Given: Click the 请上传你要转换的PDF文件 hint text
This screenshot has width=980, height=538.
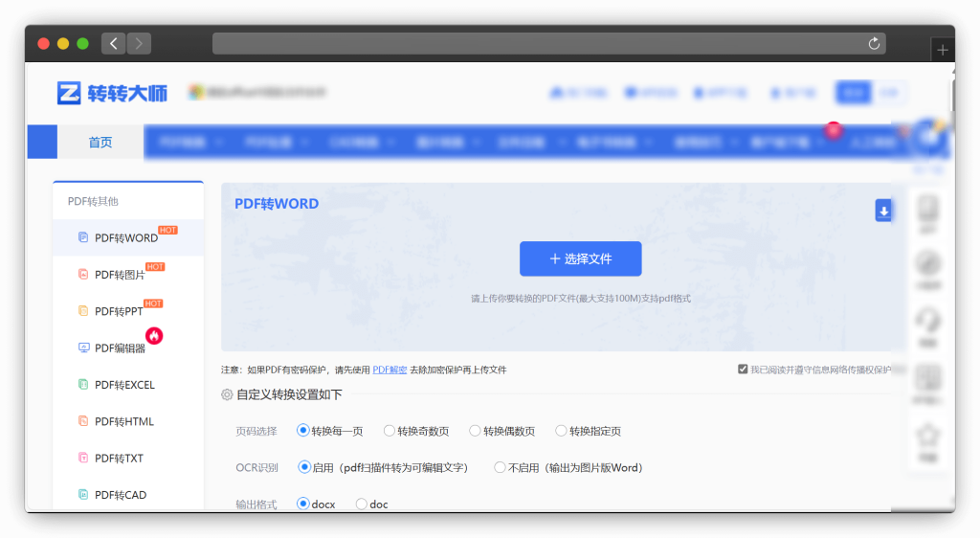Looking at the screenshot, I should [581, 299].
